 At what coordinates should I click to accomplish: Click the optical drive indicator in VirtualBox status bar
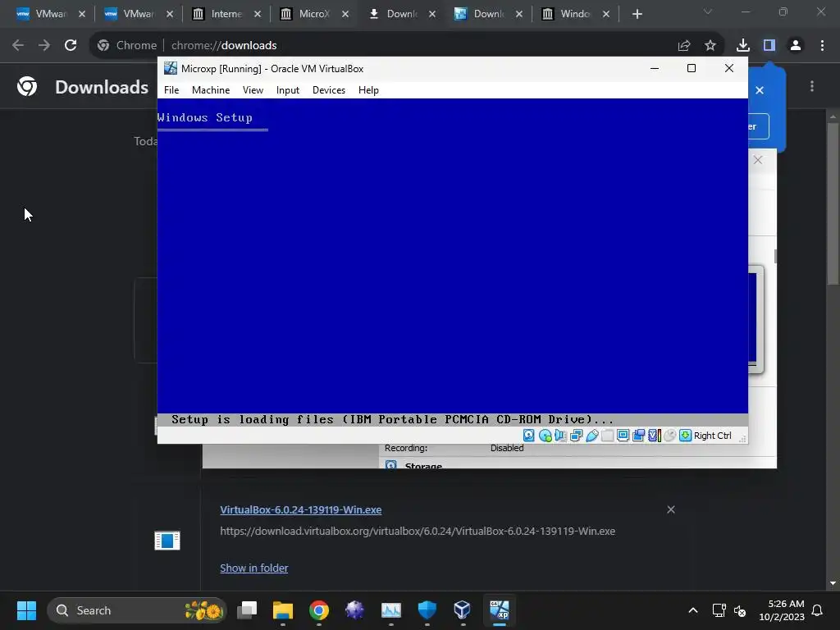pyautogui.click(x=545, y=436)
